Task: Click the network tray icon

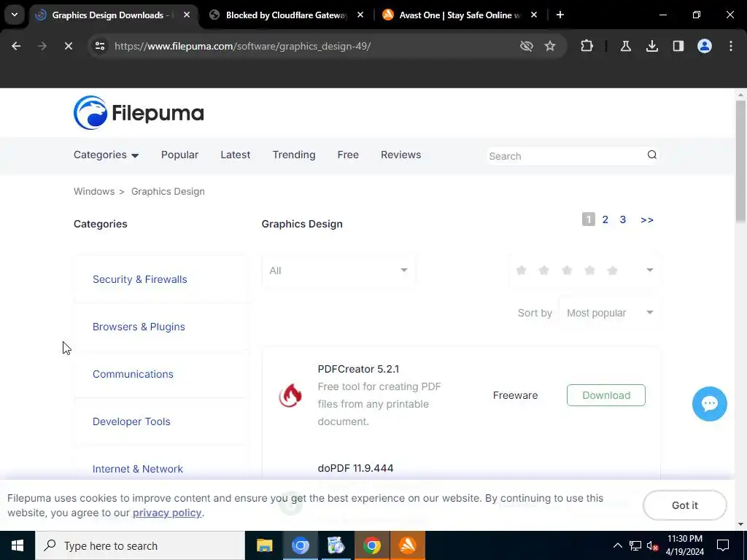Action: coord(635,545)
